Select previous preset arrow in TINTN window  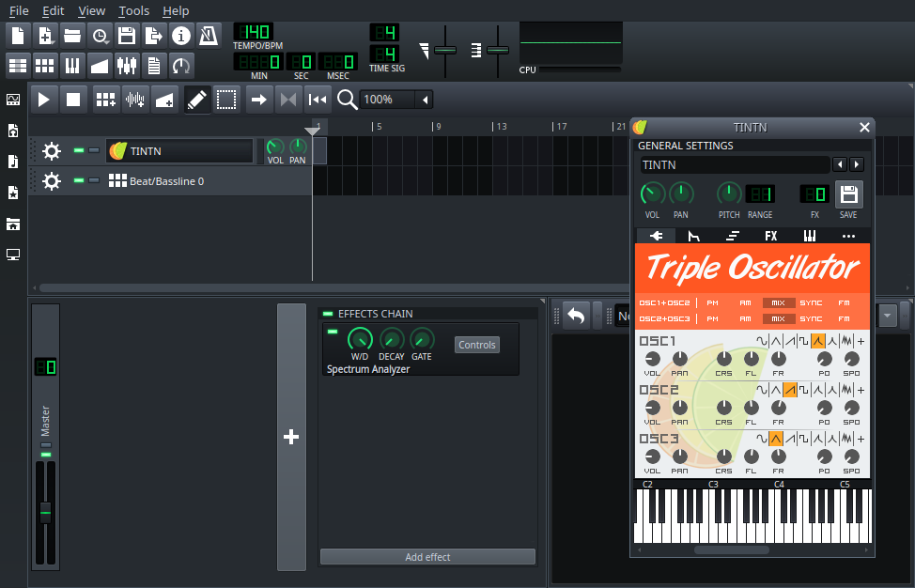[840, 164]
